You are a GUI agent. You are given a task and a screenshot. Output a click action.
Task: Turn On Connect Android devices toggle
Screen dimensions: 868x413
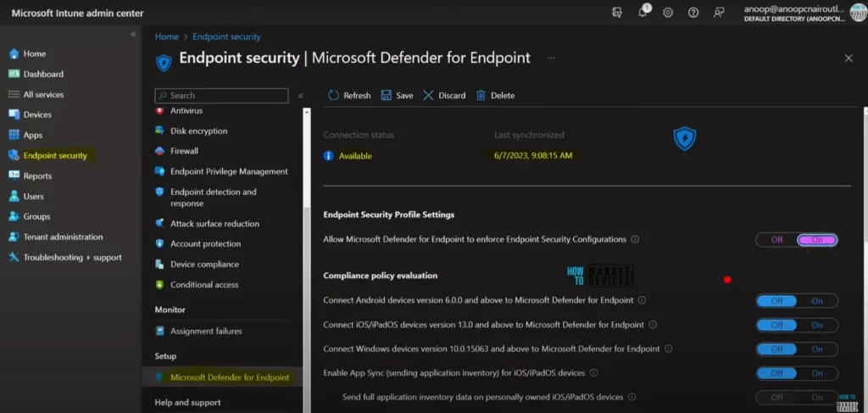tap(817, 301)
